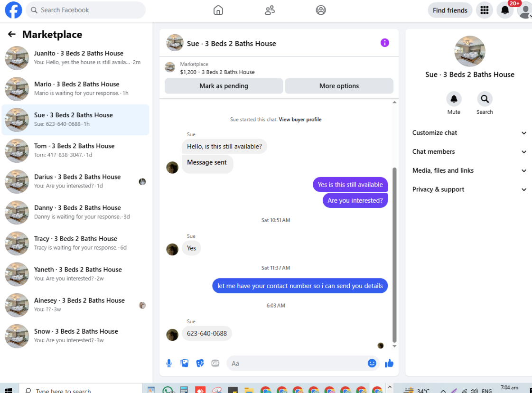Open the Friends icon in top navigation
Viewport: 532px width, 393px height.
(270, 10)
